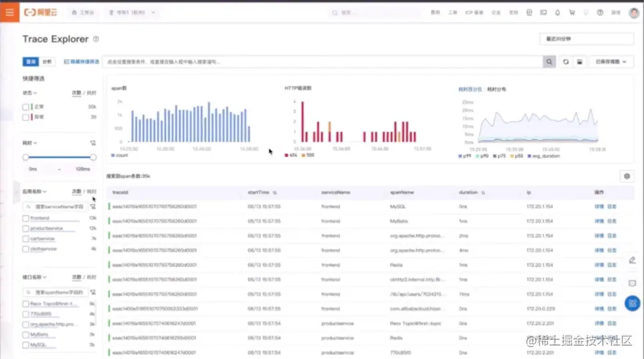This screenshot has height=359, width=644.
Task: Check the 770c85f0 span checkbox
Action: [x=26, y=314]
